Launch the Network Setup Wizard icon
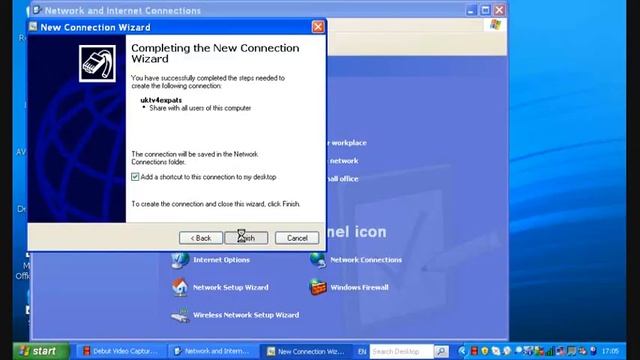 [x=180, y=287]
